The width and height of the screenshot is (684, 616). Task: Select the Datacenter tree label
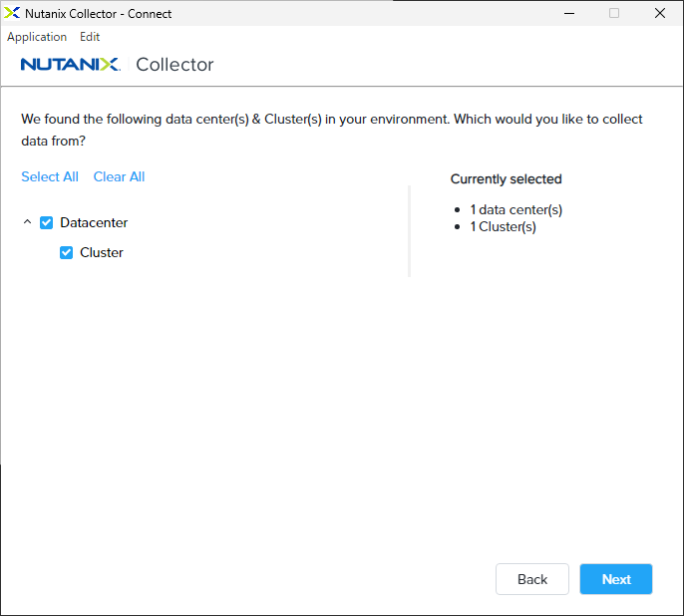94,222
